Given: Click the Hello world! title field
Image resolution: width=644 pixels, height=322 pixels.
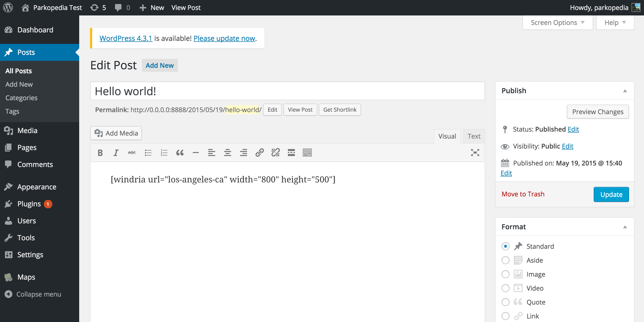Looking at the screenshot, I should pyautogui.click(x=287, y=91).
